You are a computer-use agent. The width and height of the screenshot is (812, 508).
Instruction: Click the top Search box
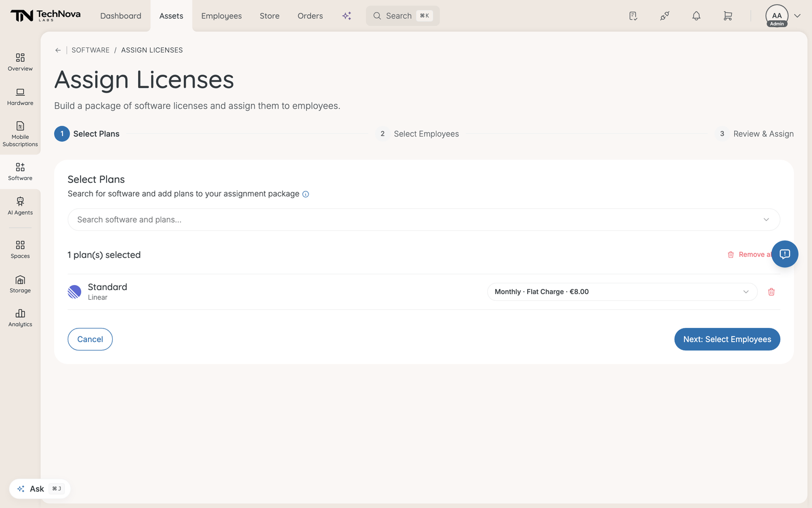(x=403, y=16)
